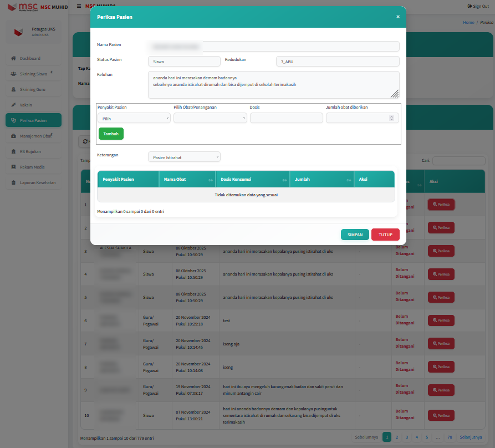Open the Pilih Obat/Penanganan dropdown

(x=210, y=118)
